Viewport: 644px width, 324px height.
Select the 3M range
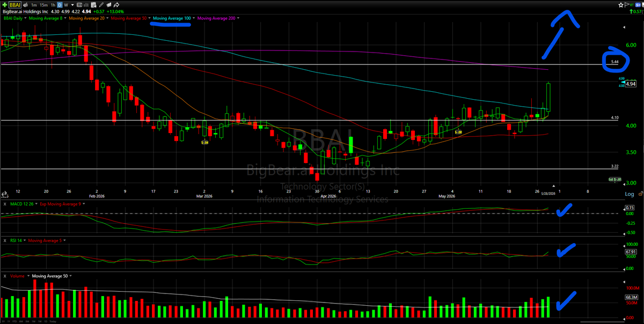27,321
